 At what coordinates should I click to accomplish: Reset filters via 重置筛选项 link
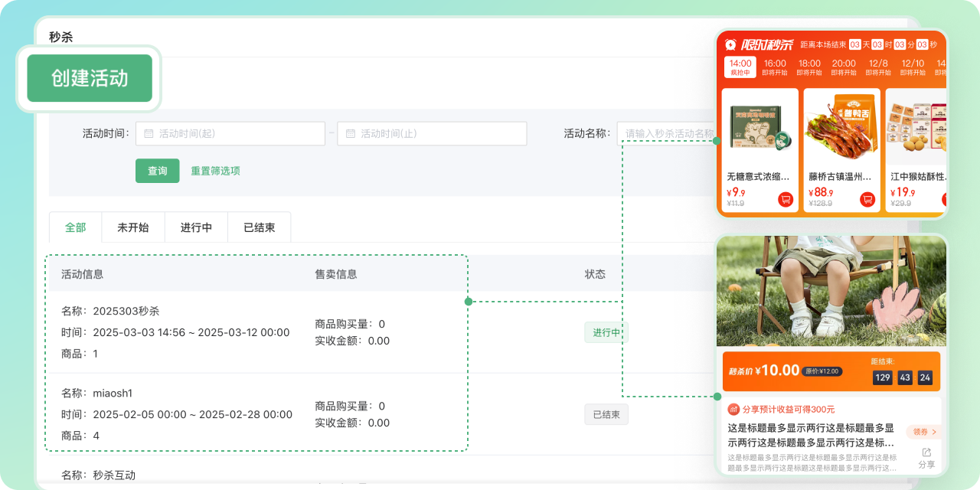(x=215, y=171)
